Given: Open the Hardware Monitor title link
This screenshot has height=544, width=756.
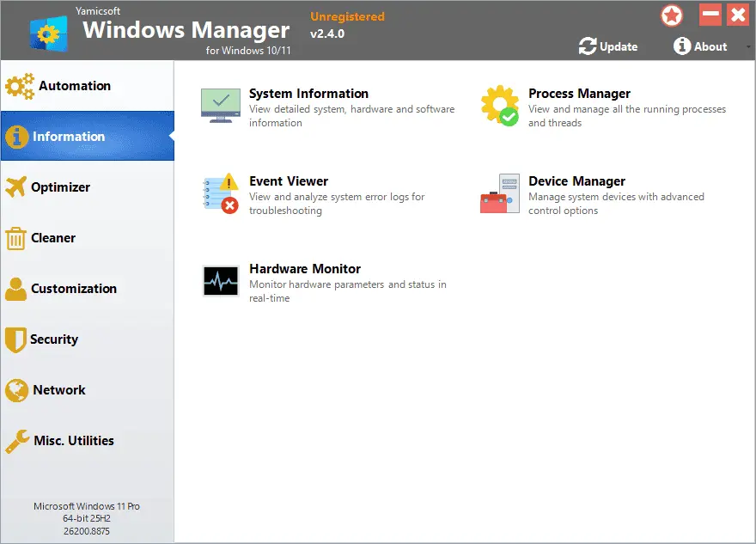Looking at the screenshot, I should coord(305,269).
